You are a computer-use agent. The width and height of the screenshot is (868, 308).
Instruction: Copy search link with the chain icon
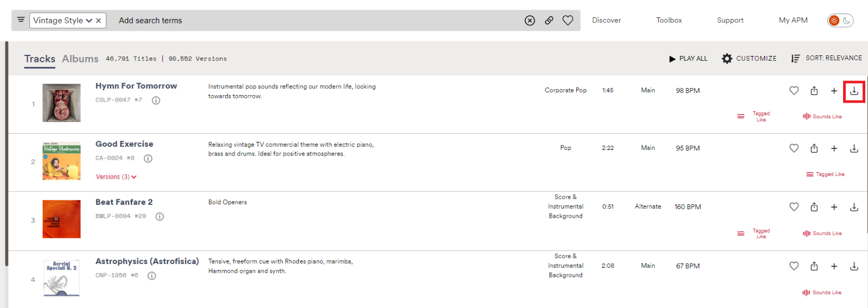coord(549,20)
